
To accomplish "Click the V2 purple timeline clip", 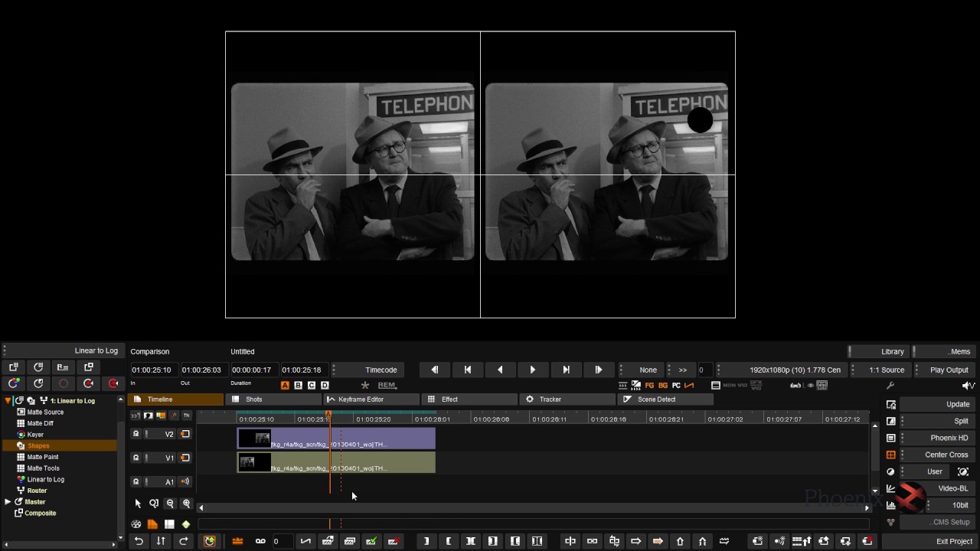I will coord(336,439).
